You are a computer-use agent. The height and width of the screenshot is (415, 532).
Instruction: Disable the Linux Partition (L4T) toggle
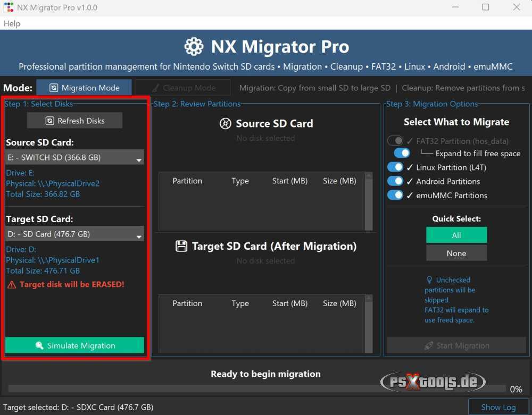point(396,167)
